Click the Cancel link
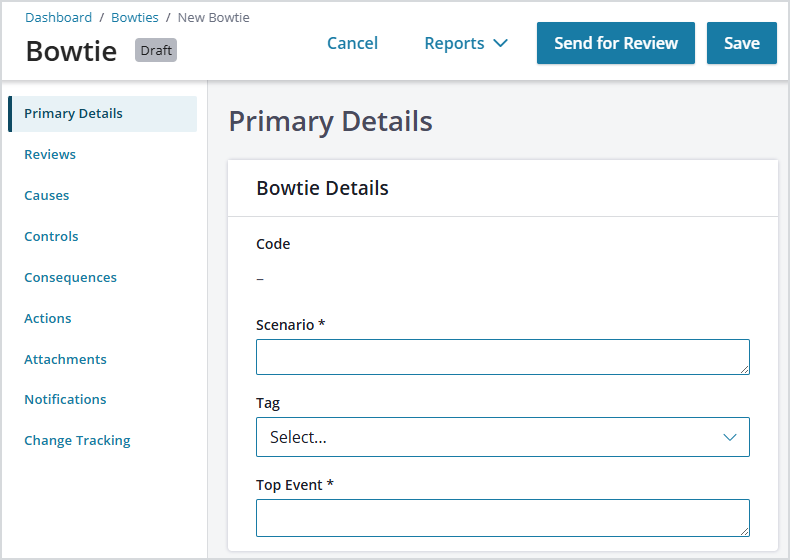790x560 pixels. tap(352, 43)
